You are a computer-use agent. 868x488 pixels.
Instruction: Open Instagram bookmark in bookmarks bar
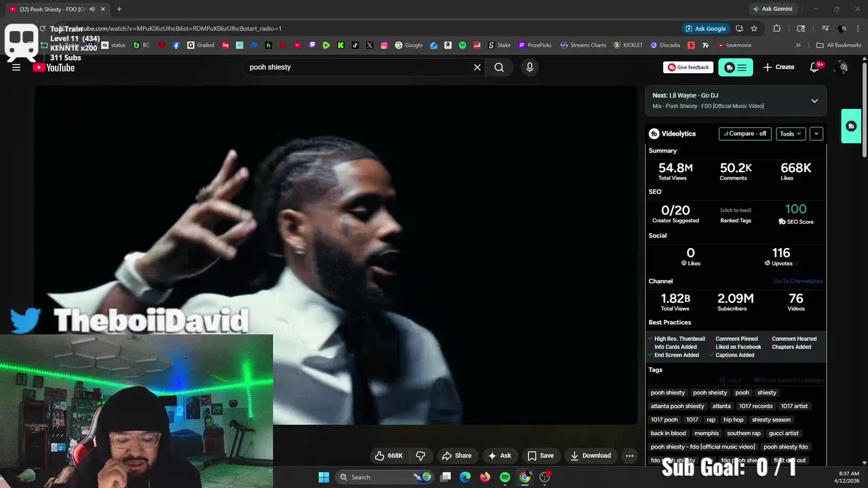(384, 45)
